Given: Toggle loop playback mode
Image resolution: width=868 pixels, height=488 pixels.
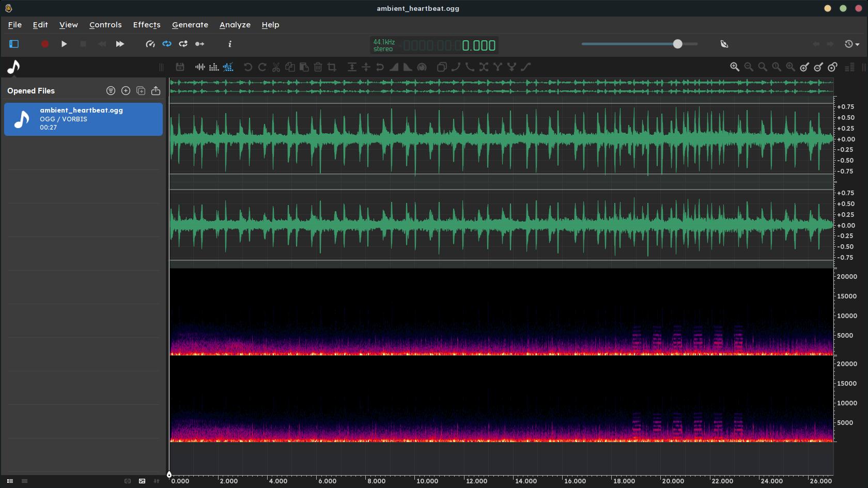Looking at the screenshot, I should 167,44.
